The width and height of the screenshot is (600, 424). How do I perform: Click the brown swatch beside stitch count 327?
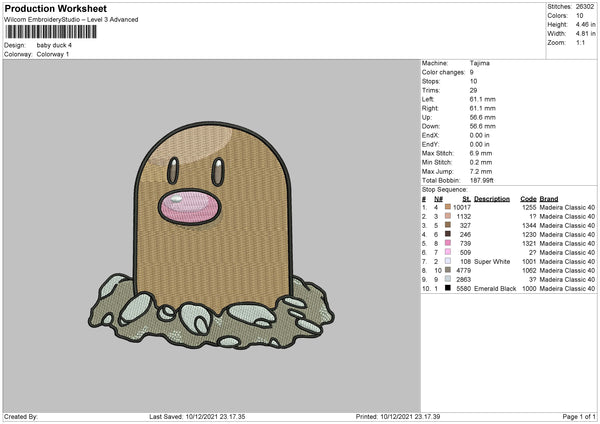tap(448, 225)
